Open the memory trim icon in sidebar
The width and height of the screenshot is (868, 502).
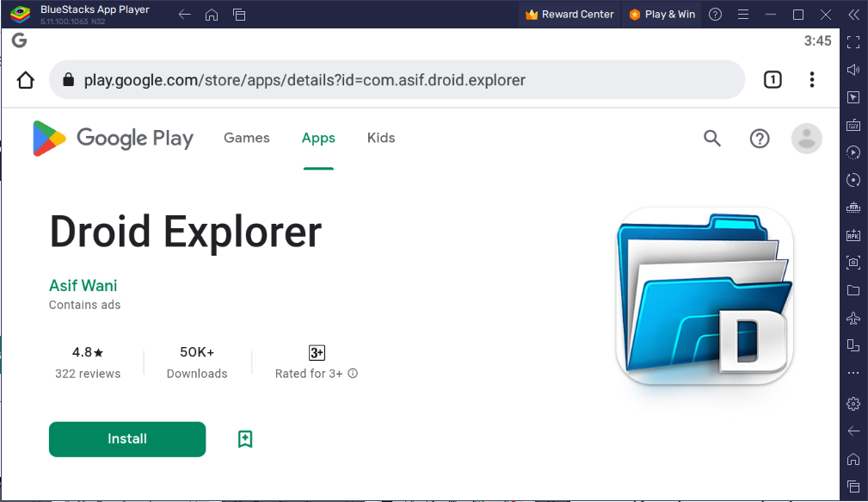click(x=853, y=208)
